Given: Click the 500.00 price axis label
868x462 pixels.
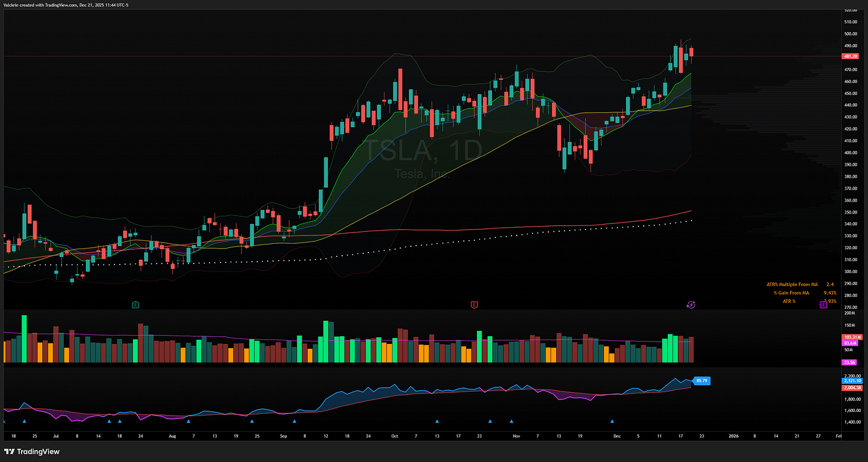Looking at the screenshot, I should click(x=851, y=33).
